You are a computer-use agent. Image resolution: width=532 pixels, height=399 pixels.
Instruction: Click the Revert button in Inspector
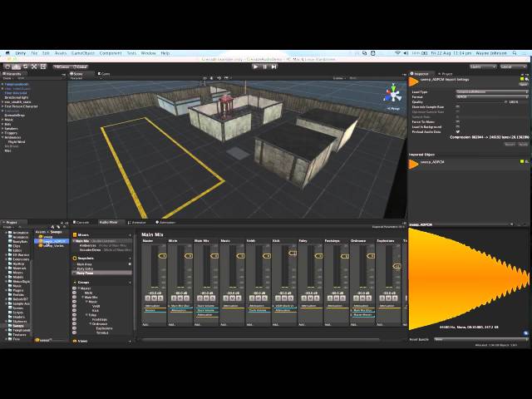[x=510, y=144]
